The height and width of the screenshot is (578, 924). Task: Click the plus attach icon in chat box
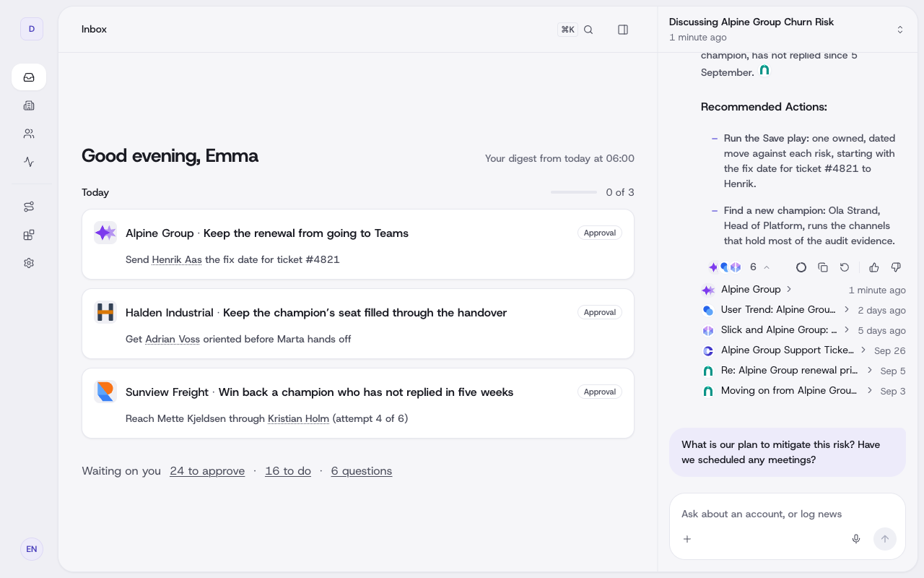(x=687, y=539)
